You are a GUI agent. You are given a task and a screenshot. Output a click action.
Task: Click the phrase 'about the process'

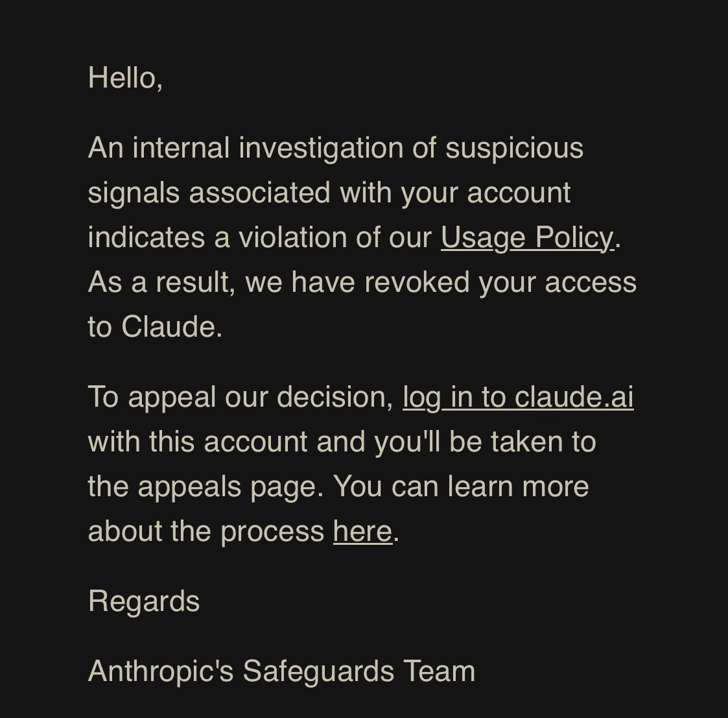coord(206,531)
